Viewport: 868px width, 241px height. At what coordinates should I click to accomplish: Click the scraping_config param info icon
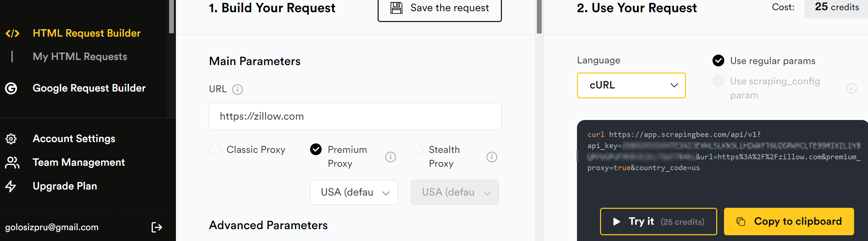(852, 88)
